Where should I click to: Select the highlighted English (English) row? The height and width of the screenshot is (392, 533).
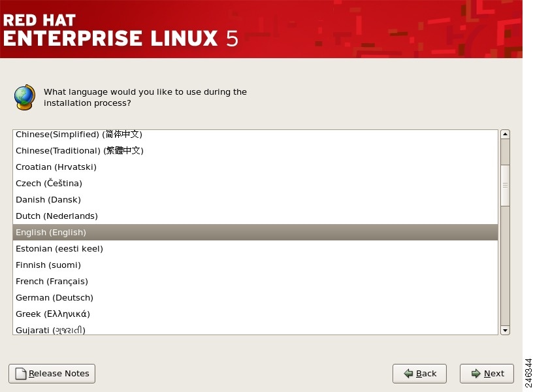51,233
